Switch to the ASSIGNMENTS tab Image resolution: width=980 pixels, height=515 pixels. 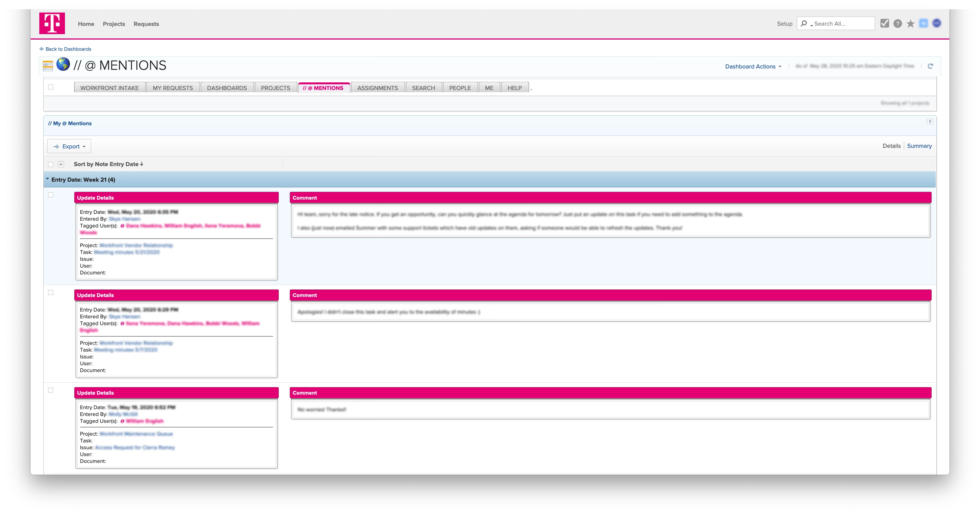tap(377, 88)
